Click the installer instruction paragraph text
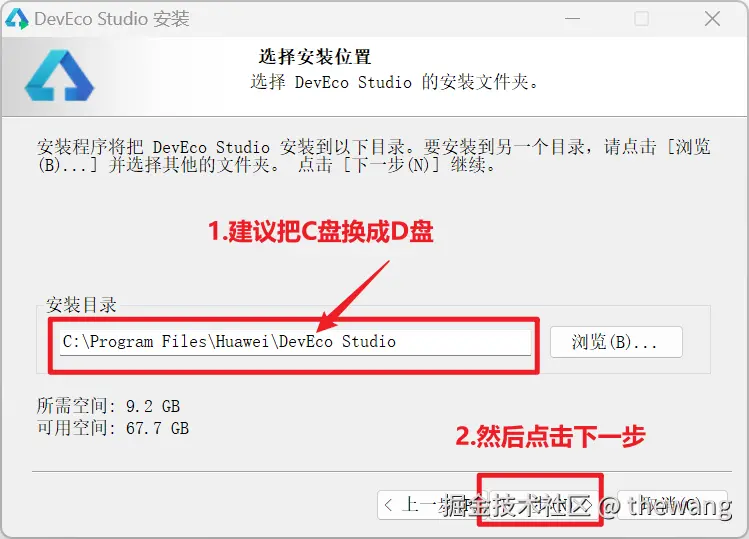749x539 pixels. pyautogui.click(x=374, y=156)
